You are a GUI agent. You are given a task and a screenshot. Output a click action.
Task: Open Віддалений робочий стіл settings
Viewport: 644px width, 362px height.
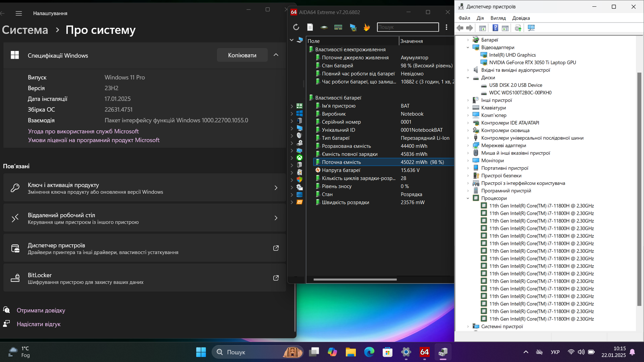pyautogui.click(x=145, y=218)
